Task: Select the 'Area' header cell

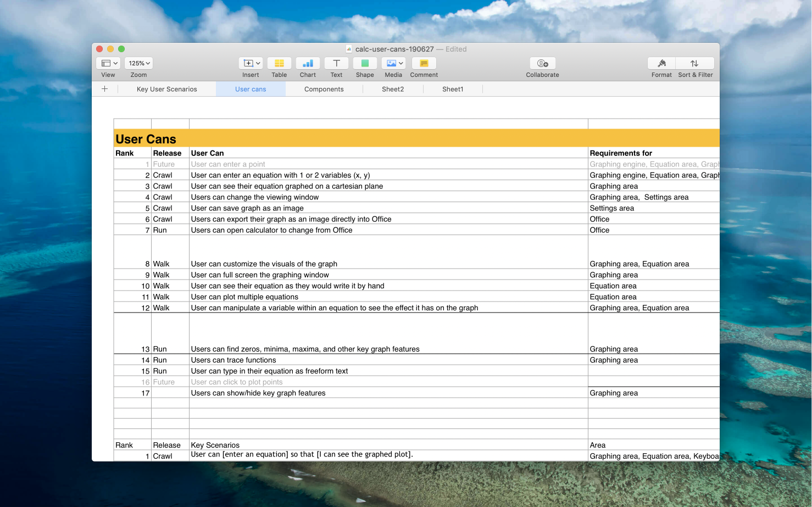Action: (x=654, y=445)
